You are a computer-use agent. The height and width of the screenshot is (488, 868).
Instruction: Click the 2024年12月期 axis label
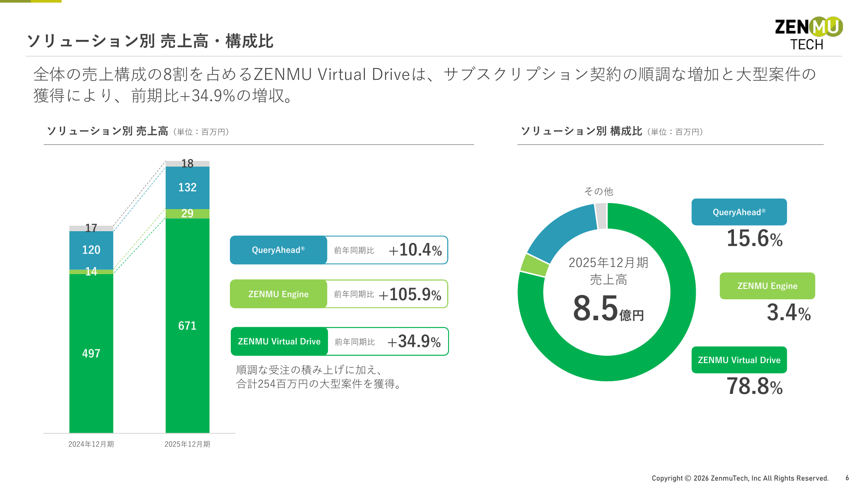click(91, 444)
